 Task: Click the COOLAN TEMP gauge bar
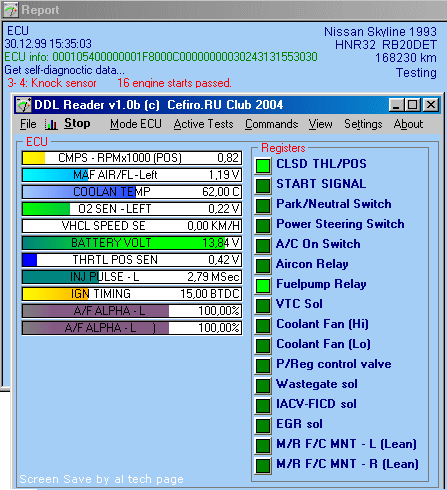coord(132,192)
